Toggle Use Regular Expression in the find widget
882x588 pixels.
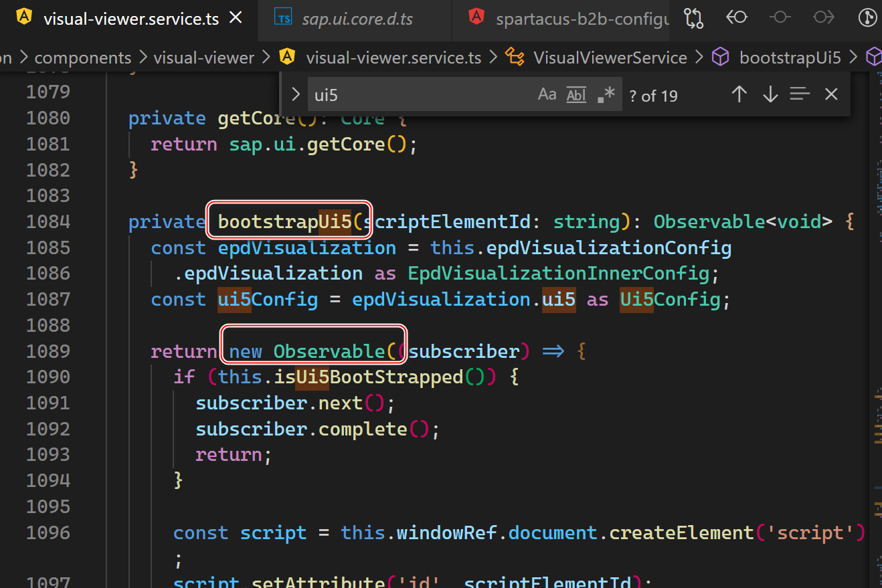(x=606, y=94)
